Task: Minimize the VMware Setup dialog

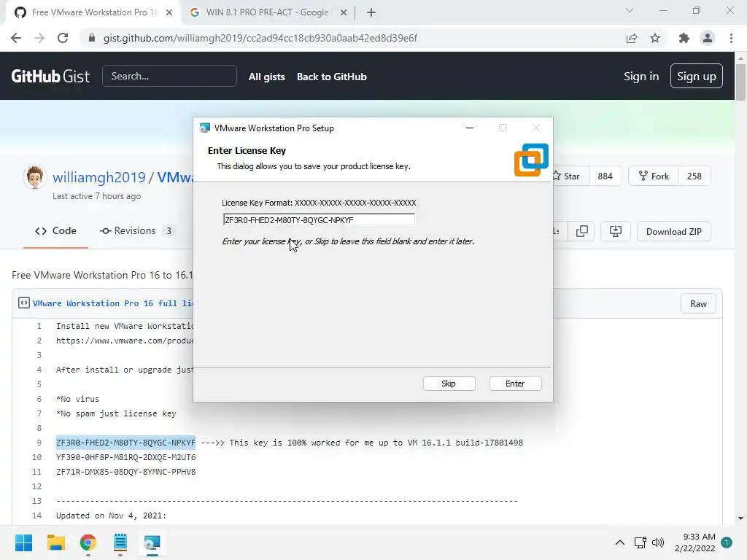Action: point(470,128)
